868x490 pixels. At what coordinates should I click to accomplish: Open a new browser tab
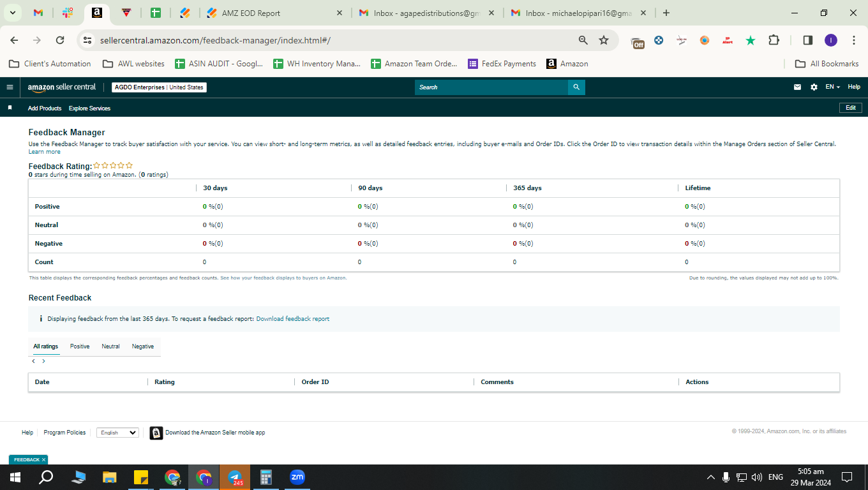[666, 13]
